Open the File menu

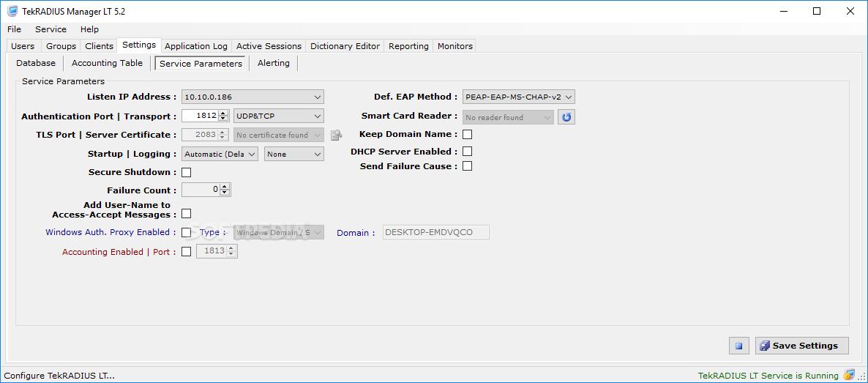tap(15, 29)
